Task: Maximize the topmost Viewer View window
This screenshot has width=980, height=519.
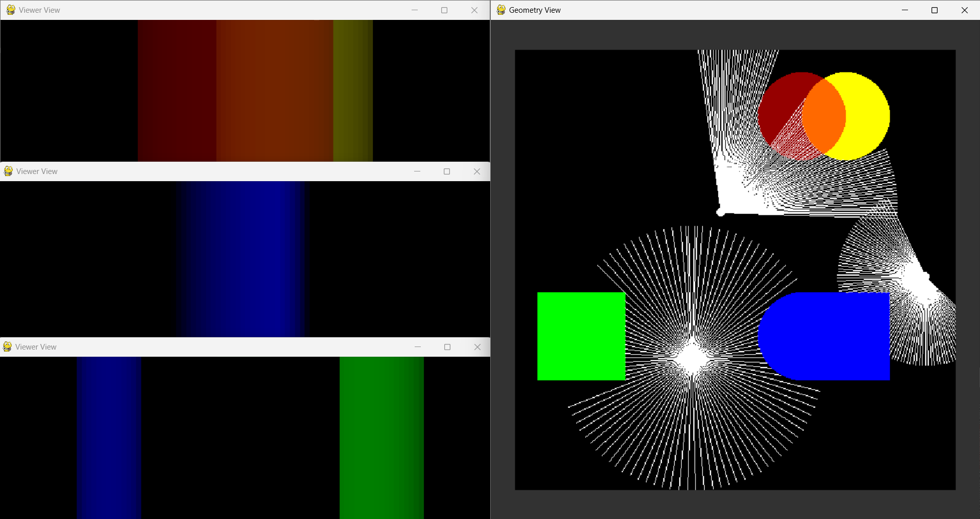Action: pos(444,10)
